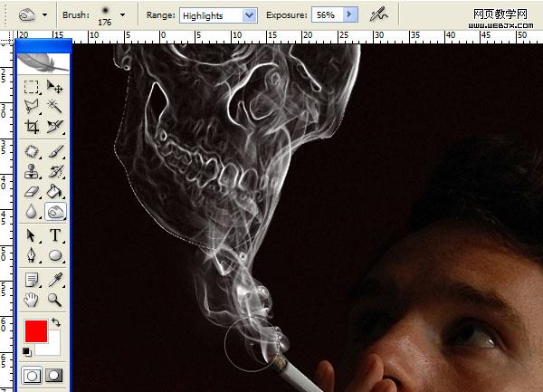Select the History Brush tool

pyautogui.click(x=55, y=171)
